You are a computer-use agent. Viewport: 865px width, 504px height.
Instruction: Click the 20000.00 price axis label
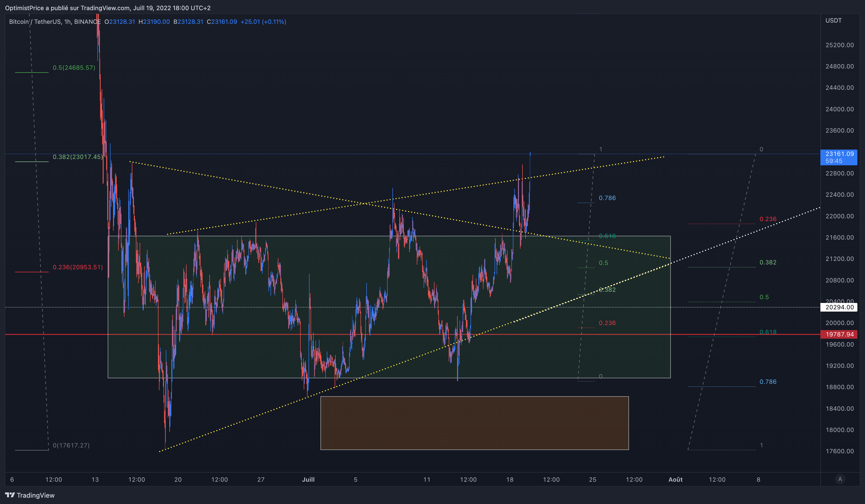840,323
